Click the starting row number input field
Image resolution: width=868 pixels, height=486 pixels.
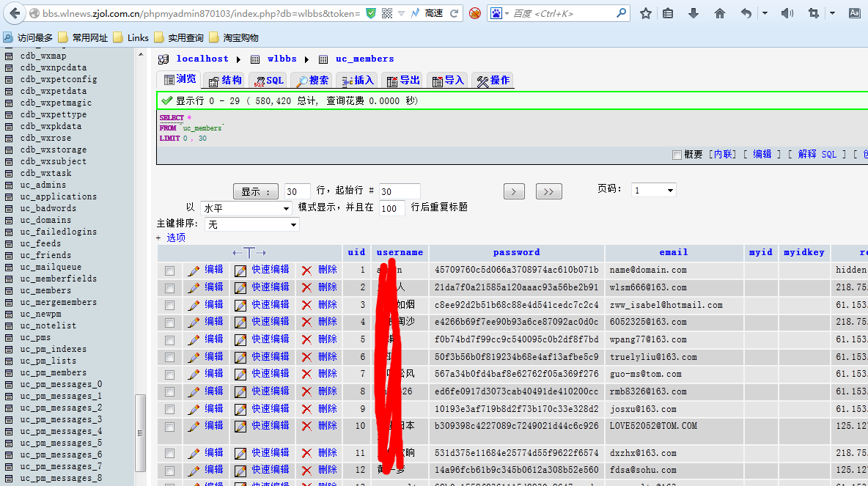click(x=399, y=191)
